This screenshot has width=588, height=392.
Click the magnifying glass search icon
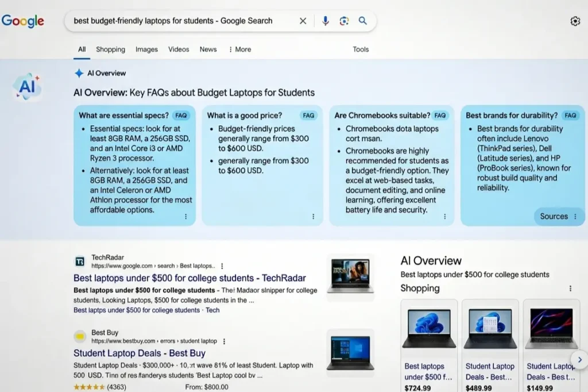pos(363,21)
